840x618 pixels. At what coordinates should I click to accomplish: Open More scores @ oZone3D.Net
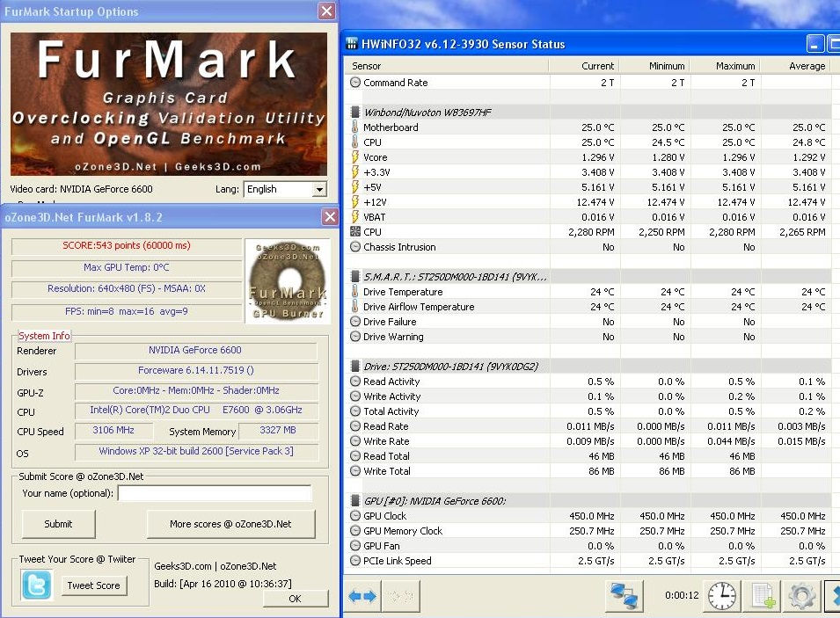coord(231,524)
